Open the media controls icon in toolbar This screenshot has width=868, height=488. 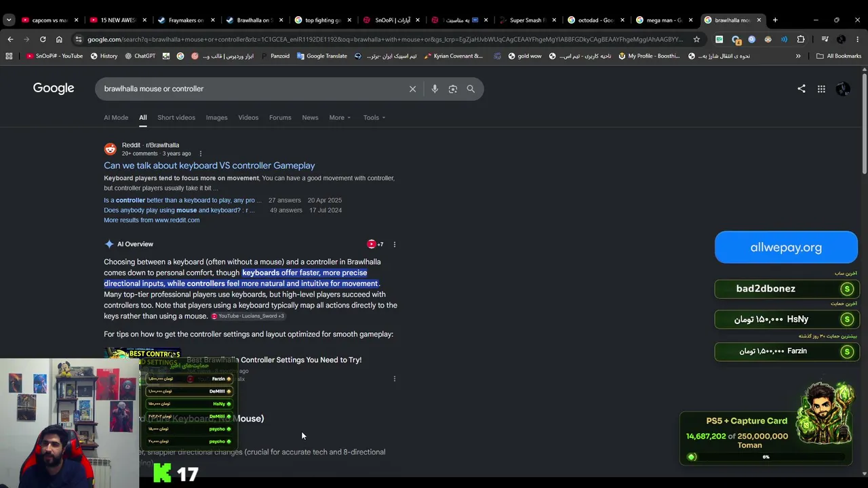point(825,39)
